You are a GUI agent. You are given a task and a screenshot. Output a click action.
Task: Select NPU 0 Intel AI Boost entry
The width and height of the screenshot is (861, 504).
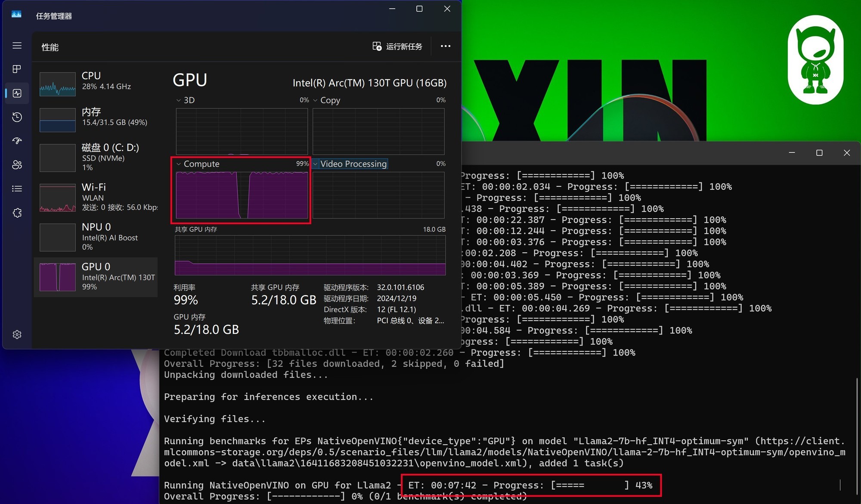pos(96,237)
